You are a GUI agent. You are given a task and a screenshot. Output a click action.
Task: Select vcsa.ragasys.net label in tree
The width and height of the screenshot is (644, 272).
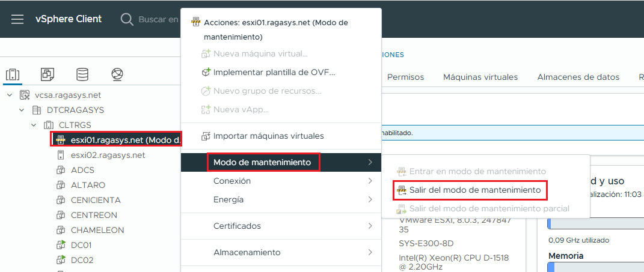[x=68, y=95]
